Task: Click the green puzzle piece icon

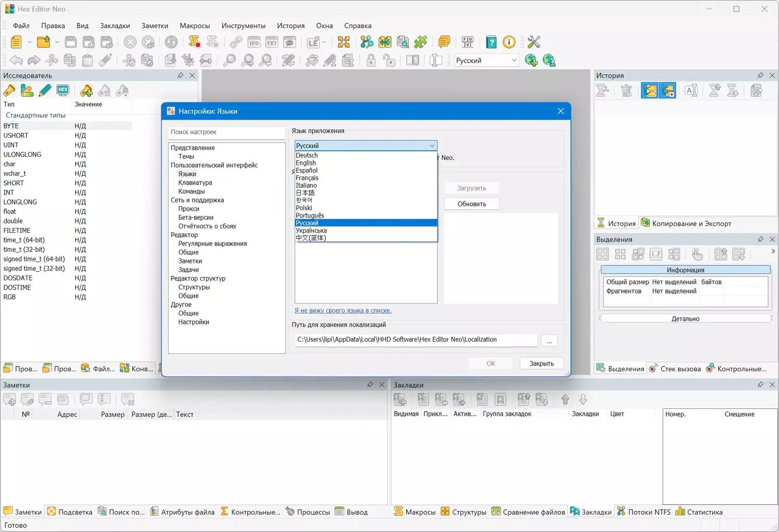Action: pos(421,42)
